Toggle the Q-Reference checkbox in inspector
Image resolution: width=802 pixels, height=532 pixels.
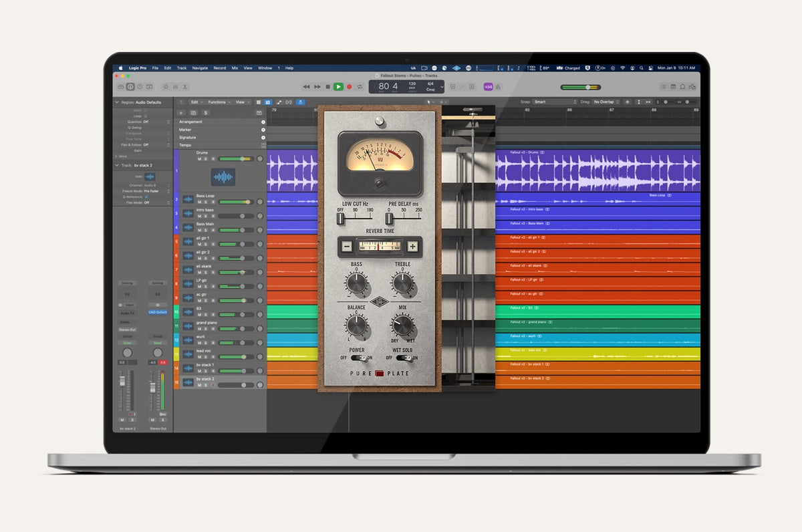pyautogui.click(x=146, y=197)
